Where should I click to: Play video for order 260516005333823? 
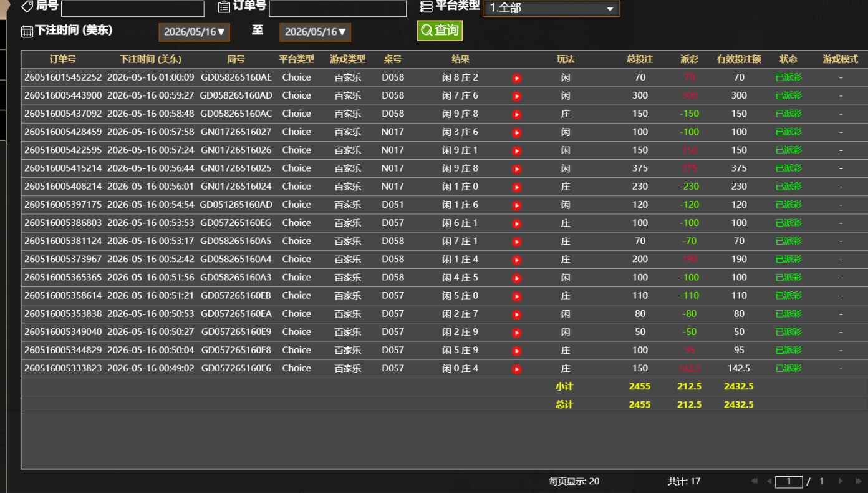coord(516,369)
